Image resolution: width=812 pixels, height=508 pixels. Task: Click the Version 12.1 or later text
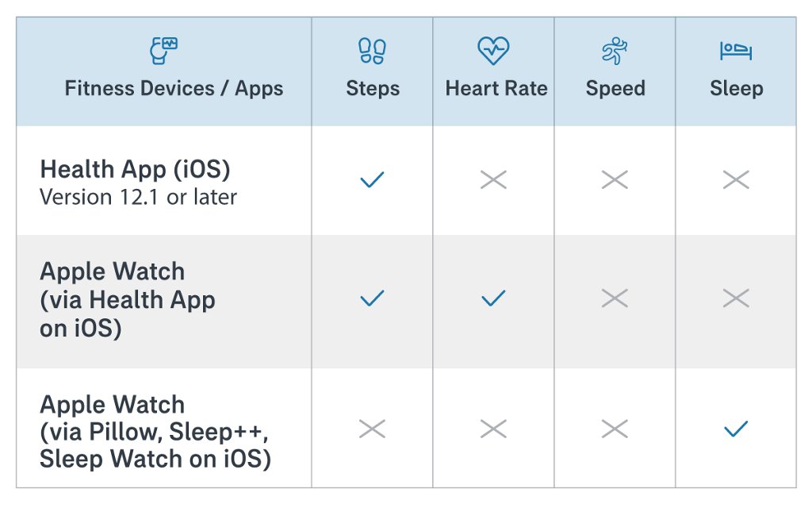138,197
